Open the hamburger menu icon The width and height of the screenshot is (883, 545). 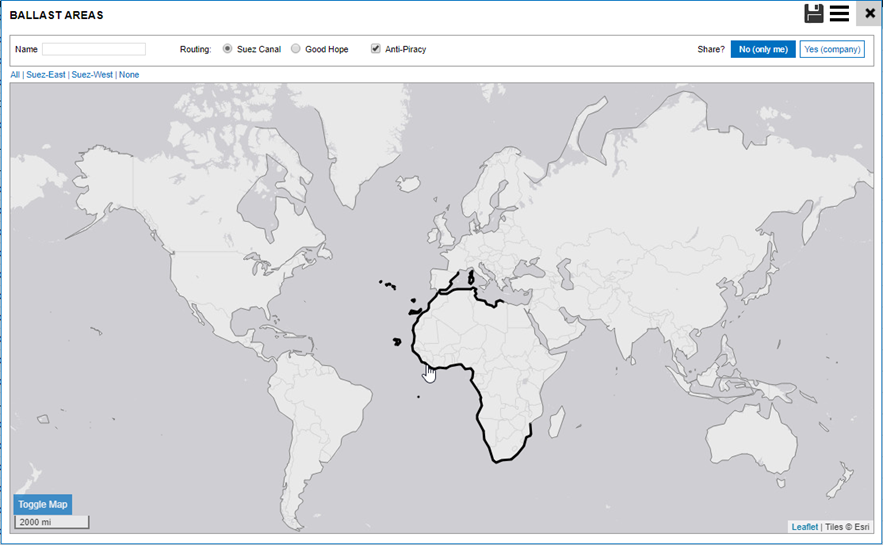coord(839,13)
